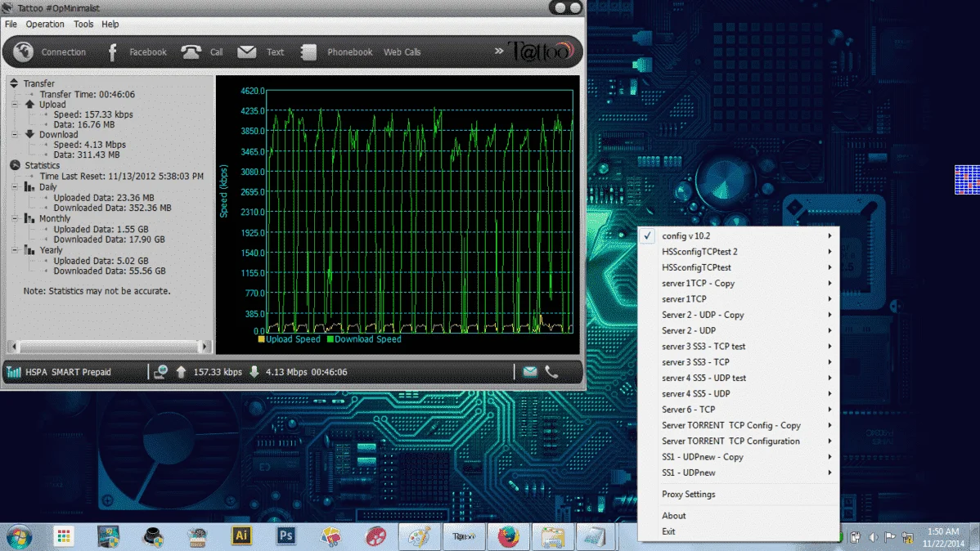Open Photoshop from taskbar
Screen dimensions: 980x551
pyautogui.click(x=286, y=536)
